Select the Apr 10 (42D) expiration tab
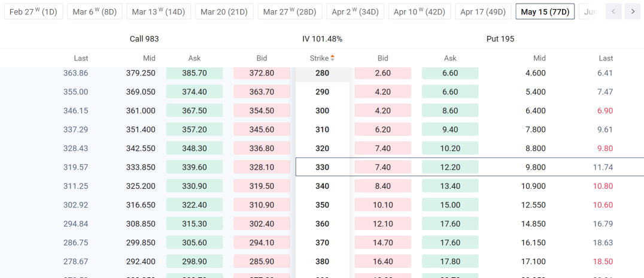The width and height of the screenshot is (644, 278). point(420,11)
